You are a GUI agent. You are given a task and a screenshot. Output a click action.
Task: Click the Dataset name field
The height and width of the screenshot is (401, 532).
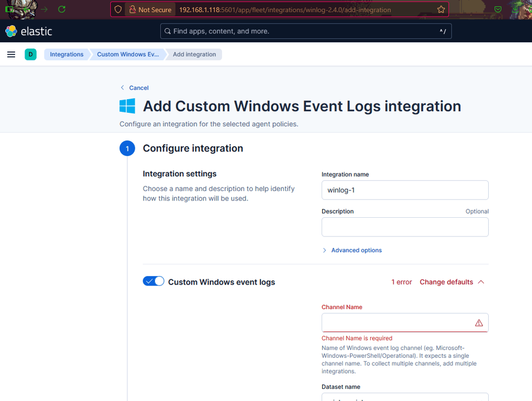point(405,397)
